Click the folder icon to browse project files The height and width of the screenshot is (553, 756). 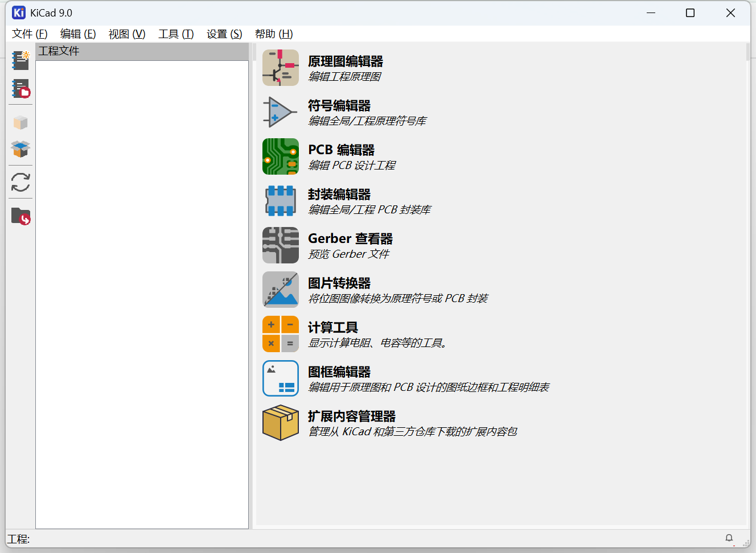(20, 216)
